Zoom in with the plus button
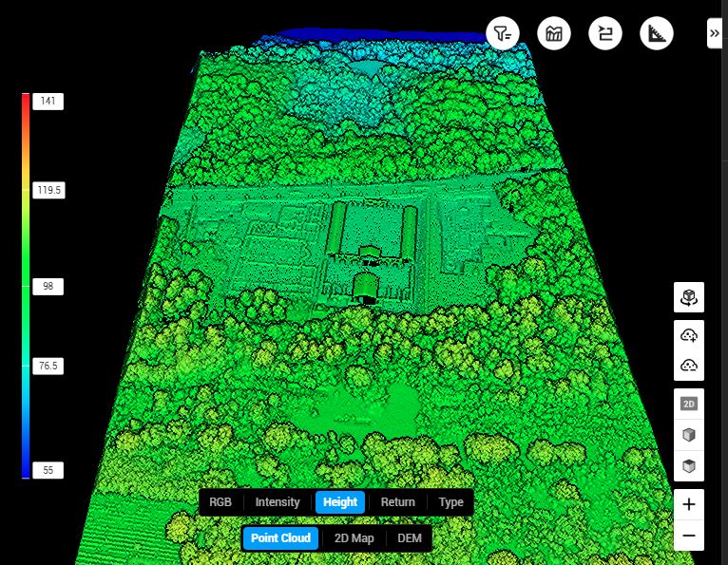The height and width of the screenshot is (565, 728). pyautogui.click(x=689, y=504)
